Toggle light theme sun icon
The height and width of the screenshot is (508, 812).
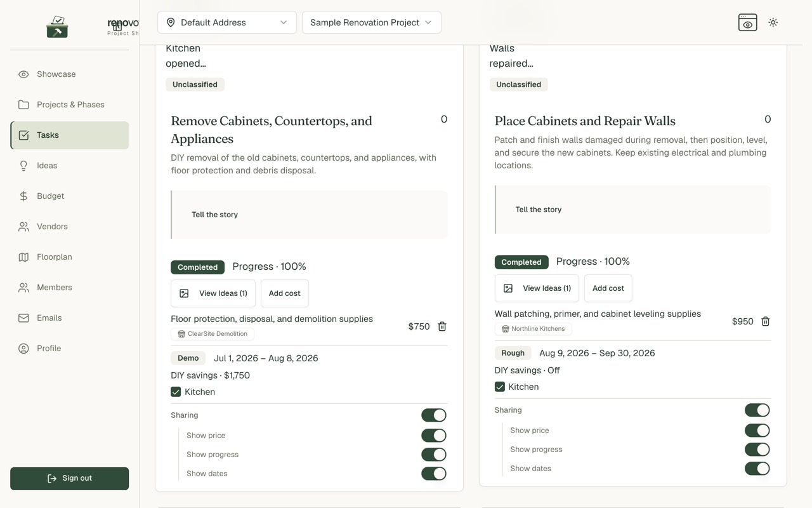pos(773,22)
